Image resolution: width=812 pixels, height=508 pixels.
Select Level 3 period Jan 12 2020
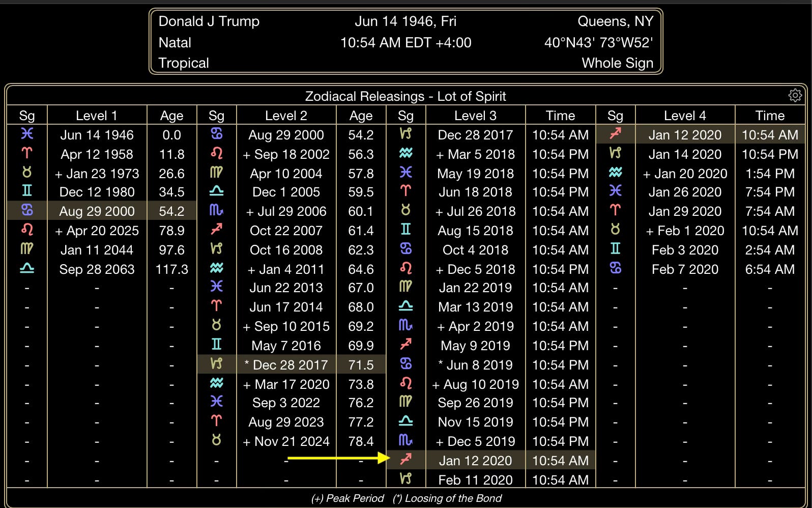point(475,461)
